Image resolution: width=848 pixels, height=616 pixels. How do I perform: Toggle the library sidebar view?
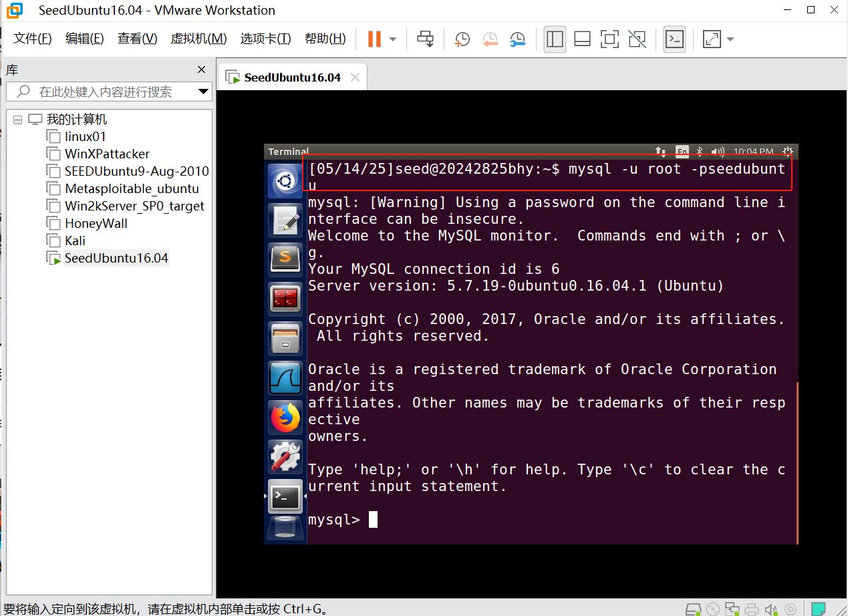[555, 39]
